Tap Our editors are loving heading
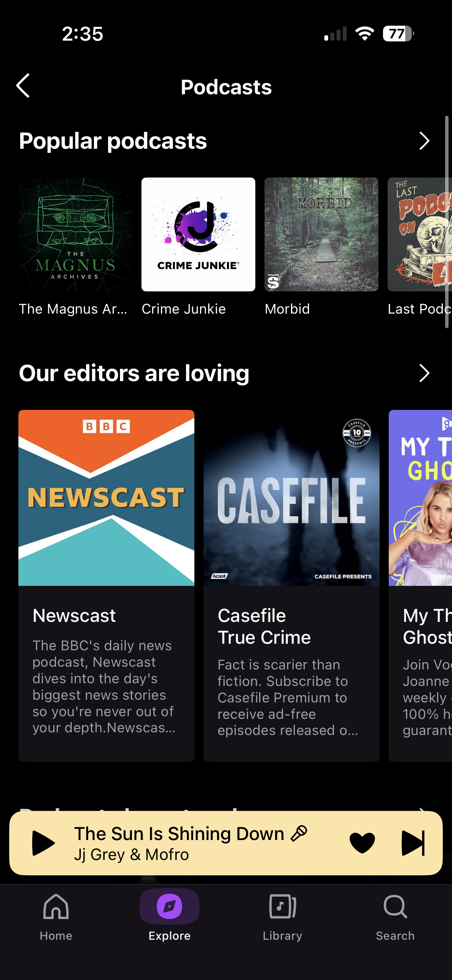452x980 pixels. tap(134, 373)
